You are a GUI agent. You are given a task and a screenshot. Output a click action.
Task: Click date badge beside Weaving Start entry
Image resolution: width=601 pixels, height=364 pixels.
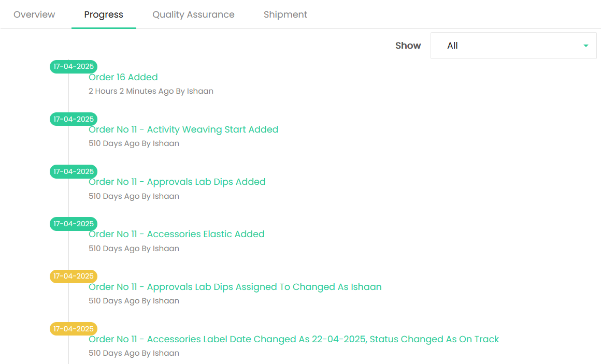[74, 119]
